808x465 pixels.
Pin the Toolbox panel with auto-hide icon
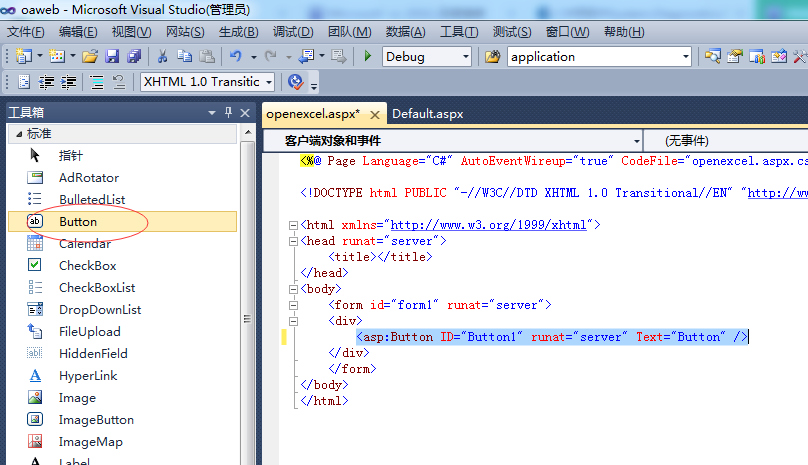[228, 112]
